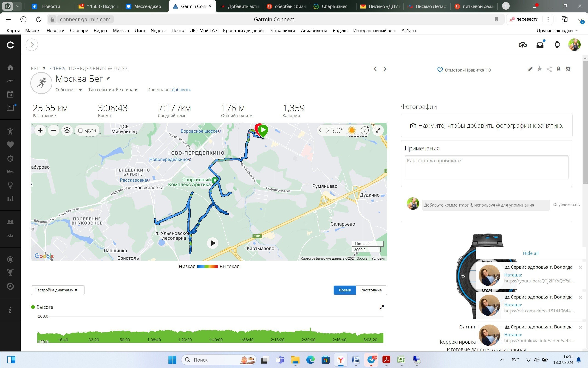The width and height of the screenshot is (588, 368).
Task: Open Excel from the taskbar
Action: pos(401,360)
